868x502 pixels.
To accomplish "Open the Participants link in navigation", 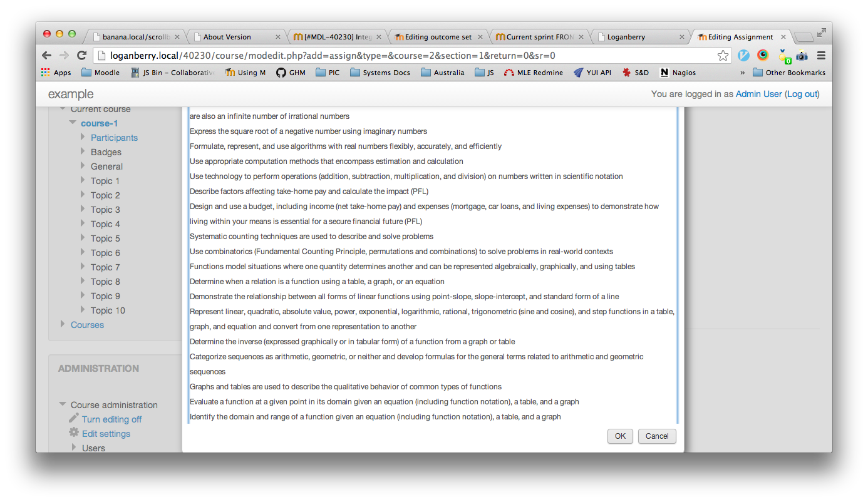I will [x=114, y=138].
